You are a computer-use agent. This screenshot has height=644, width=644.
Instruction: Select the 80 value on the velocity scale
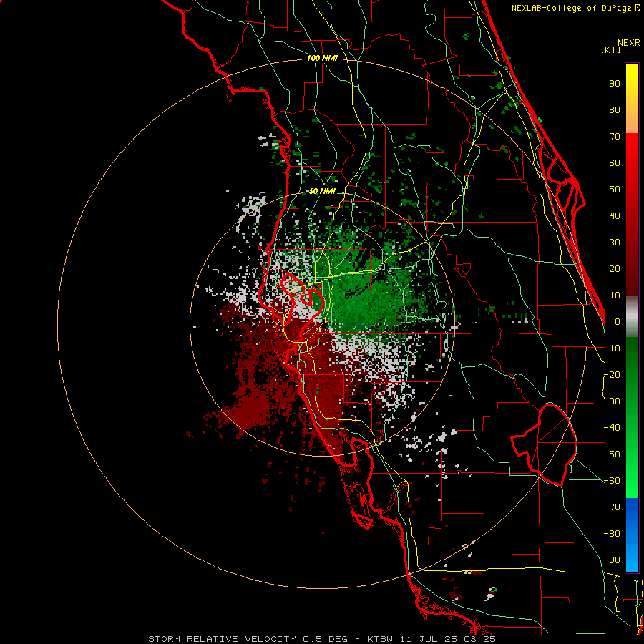pos(615,110)
